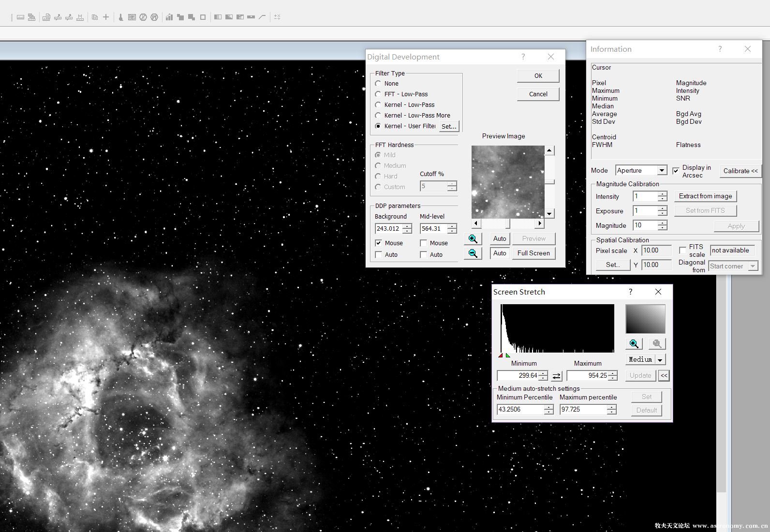This screenshot has width=770, height=532.
Task: Click the Maximum stretch value field
Action: pyautogui.click(x=587, y=376)
